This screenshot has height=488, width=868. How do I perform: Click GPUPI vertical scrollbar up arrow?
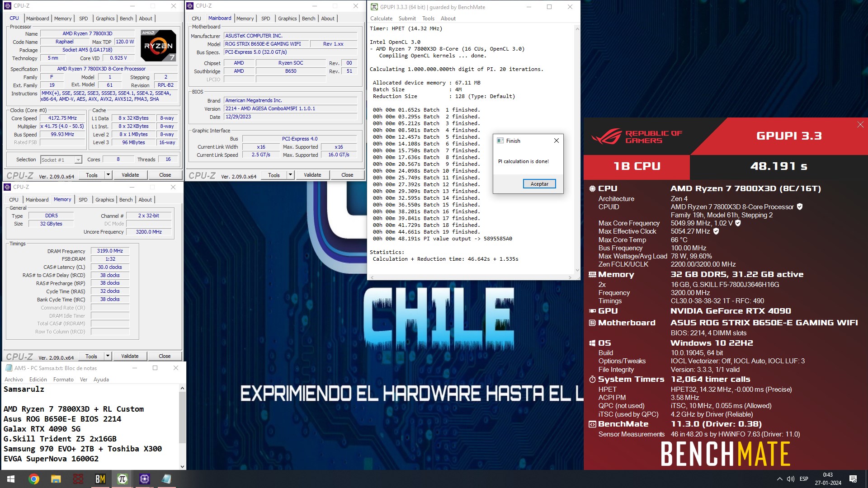pyautogui.click(x=577, y=29)
